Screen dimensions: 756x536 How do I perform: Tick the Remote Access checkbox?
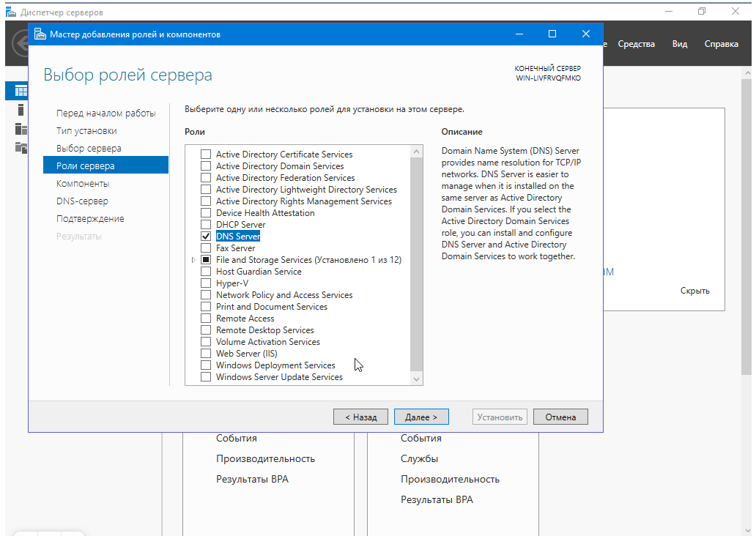[x=206, y=319]
